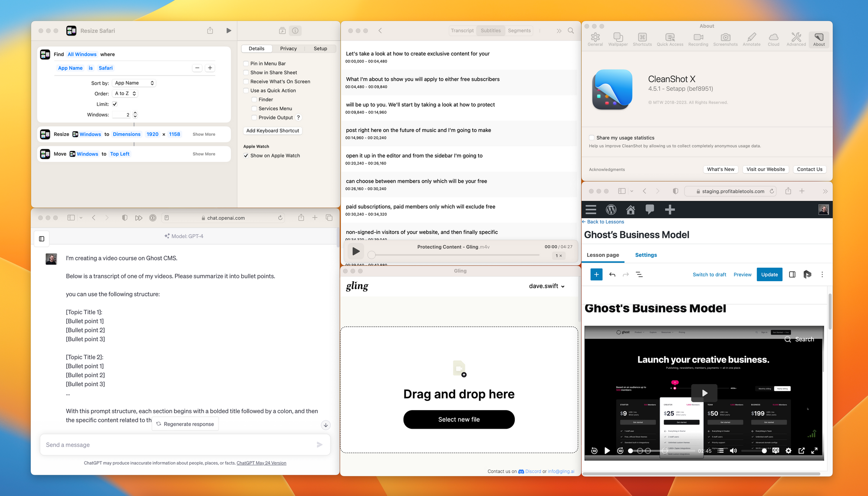This screenshot has width=868, height=496.
Task: Open Wallpaper settings in CleanShot
Action: (618, 39)
